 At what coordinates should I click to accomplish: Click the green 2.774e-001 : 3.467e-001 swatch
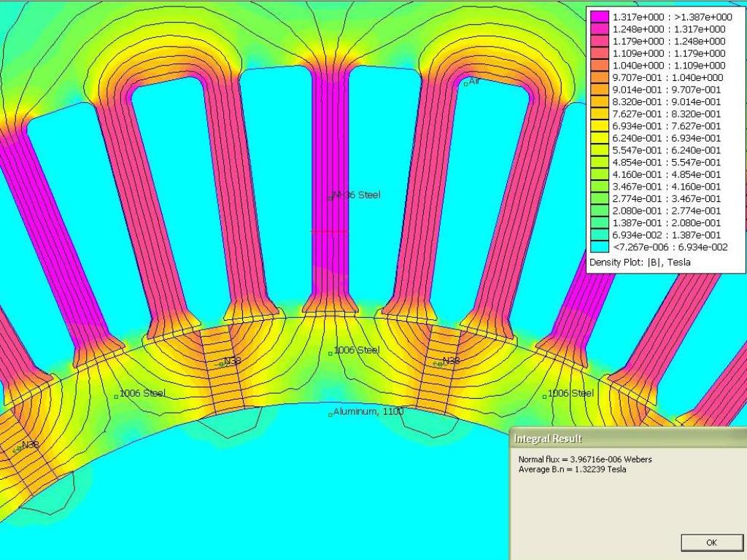coord(599,198)
